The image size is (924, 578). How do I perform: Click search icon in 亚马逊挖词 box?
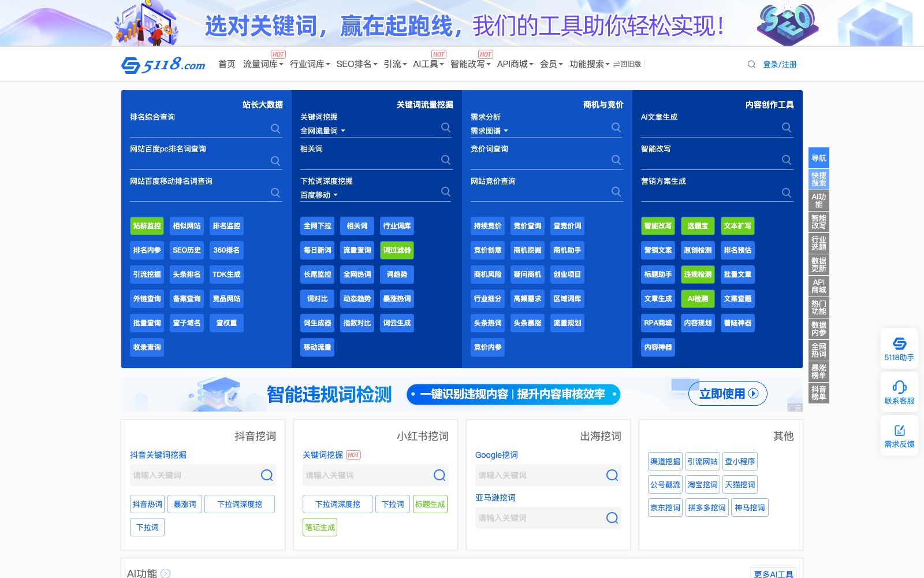point(612,518)
